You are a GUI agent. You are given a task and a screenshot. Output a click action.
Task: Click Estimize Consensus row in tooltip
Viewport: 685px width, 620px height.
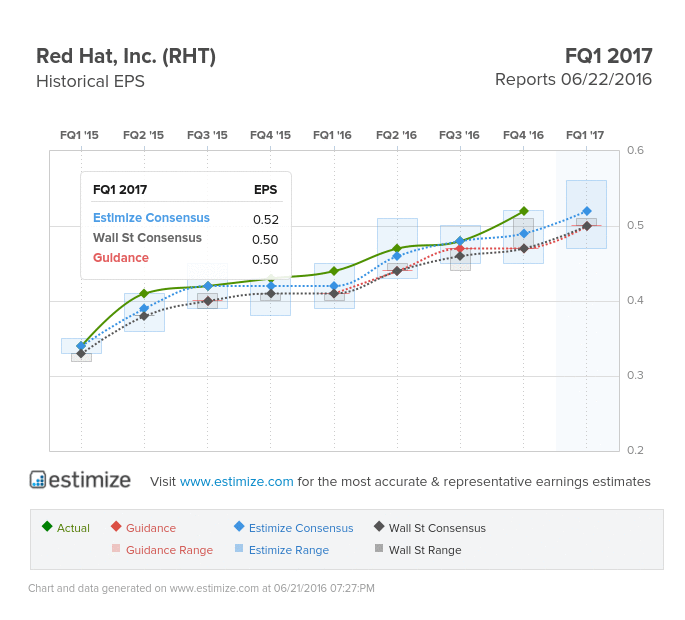(x=186, y=218)
